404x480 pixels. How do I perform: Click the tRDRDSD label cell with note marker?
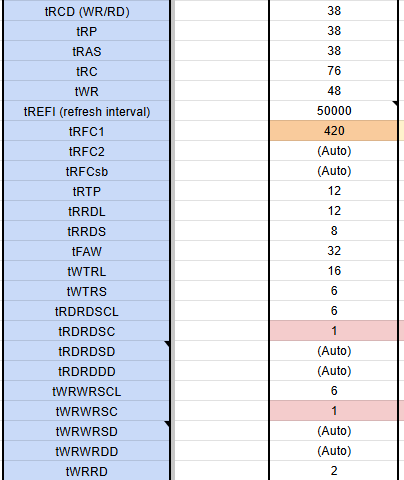tap(87, 351)
